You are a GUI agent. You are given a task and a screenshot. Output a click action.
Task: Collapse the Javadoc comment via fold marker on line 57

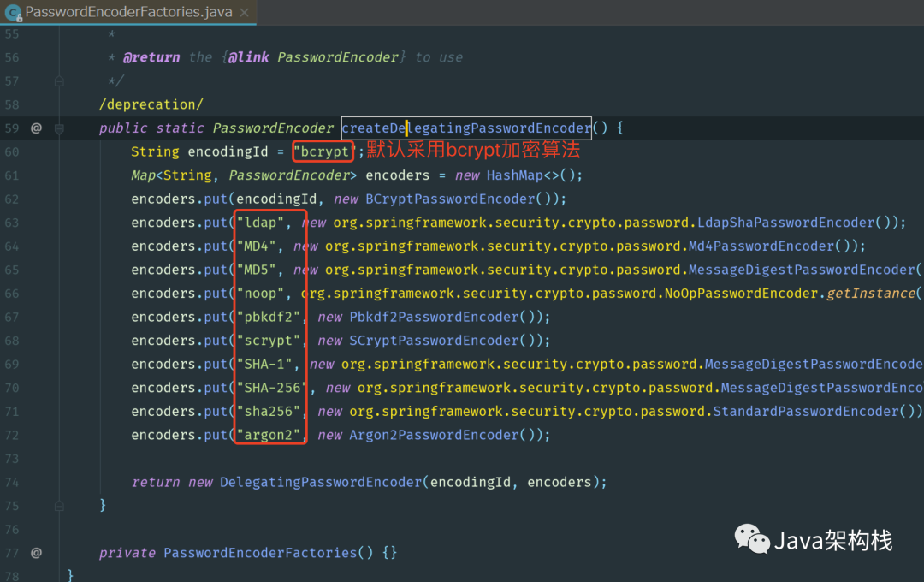59,81
